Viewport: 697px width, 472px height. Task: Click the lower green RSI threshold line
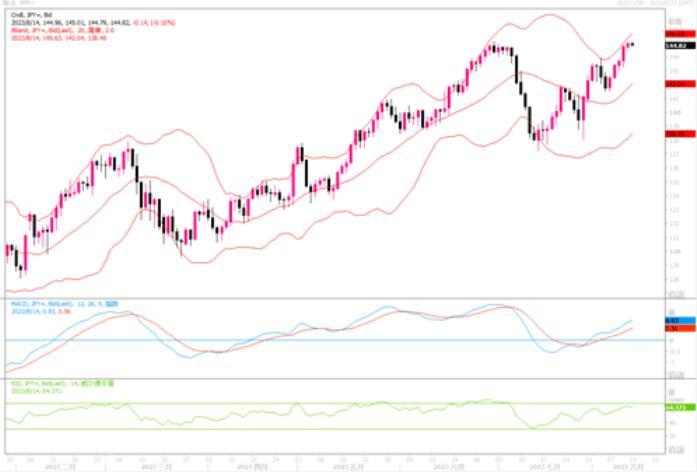coord(334,429)
